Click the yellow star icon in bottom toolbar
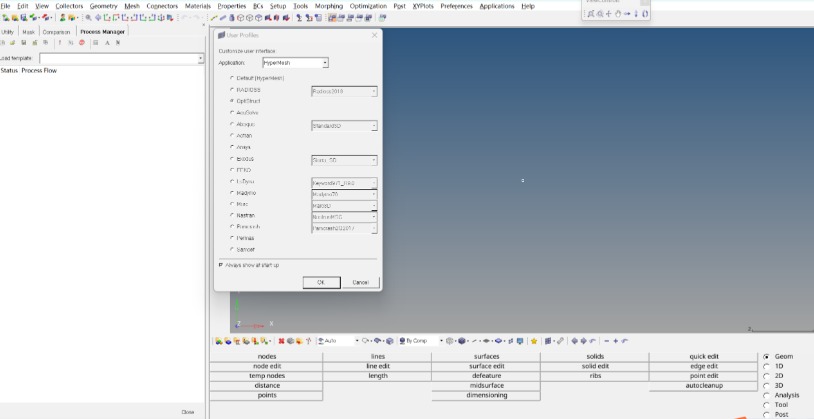This screenshot has height=419, width=814. [x=534, y=341]
